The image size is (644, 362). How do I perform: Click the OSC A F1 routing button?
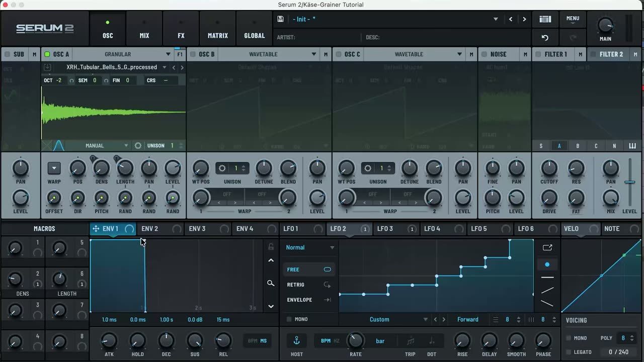[x=180, y=54]
